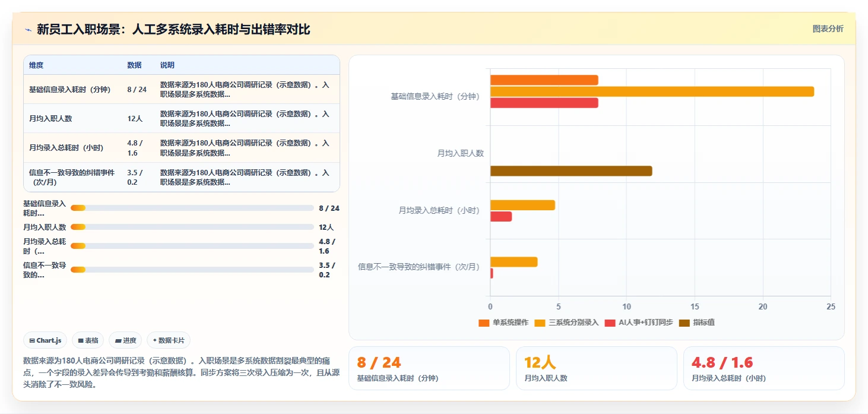The width and height of the screenshot is (868, 414).
Task: Click the 说明 column header
Action: 167,65
